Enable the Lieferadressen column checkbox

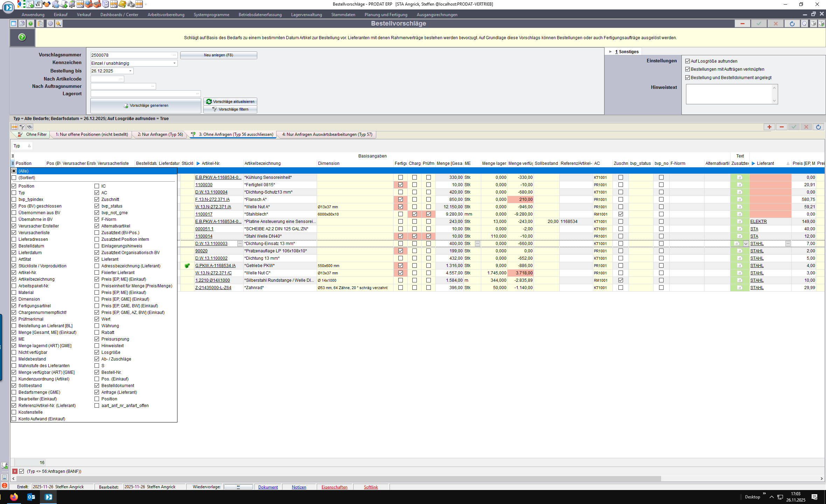(x=14, y=239)
